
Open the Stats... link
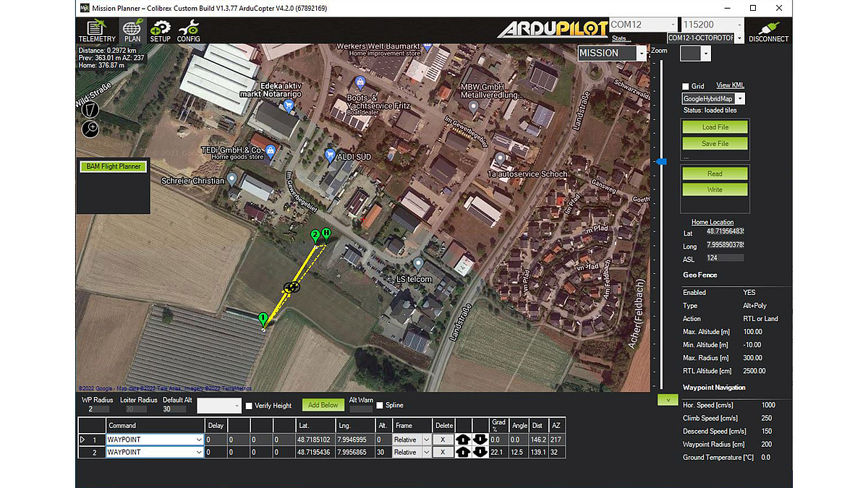pyautogui.click(x=621, y=38)
